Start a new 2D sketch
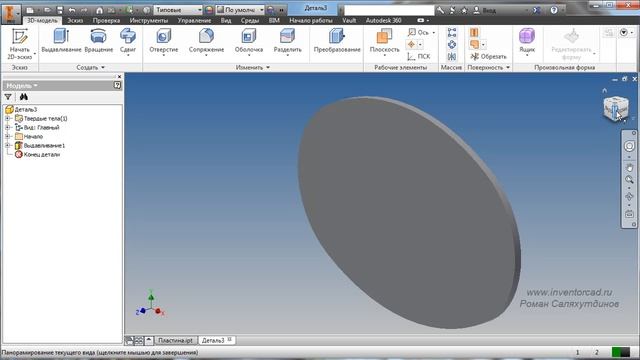 point(20,44)
